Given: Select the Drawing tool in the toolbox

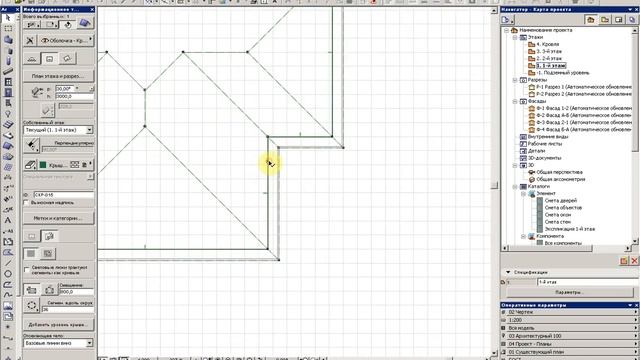Looking at the screenshot, I should [x=8, y=316].
